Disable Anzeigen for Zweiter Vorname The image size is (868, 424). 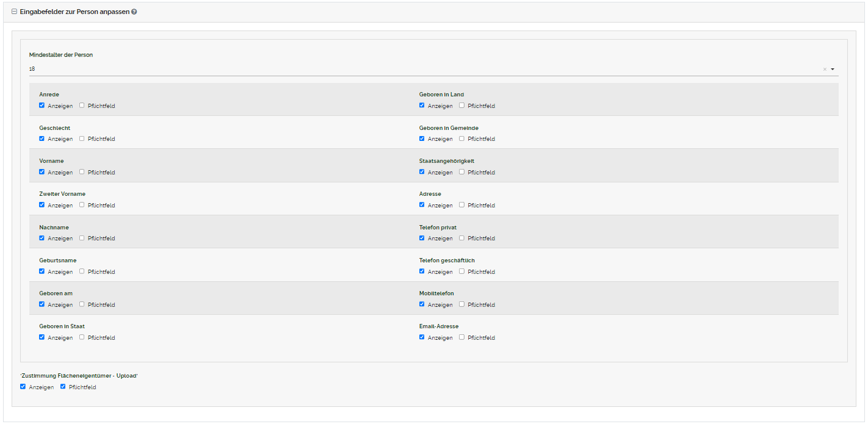coord(42,205)
